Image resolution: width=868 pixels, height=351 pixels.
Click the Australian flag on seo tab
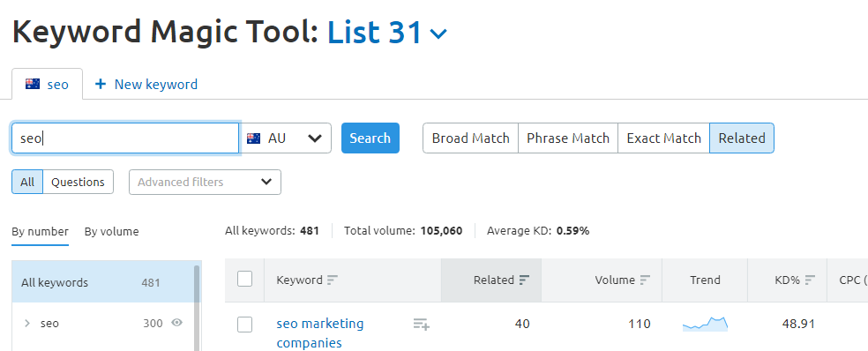(33, 84)
